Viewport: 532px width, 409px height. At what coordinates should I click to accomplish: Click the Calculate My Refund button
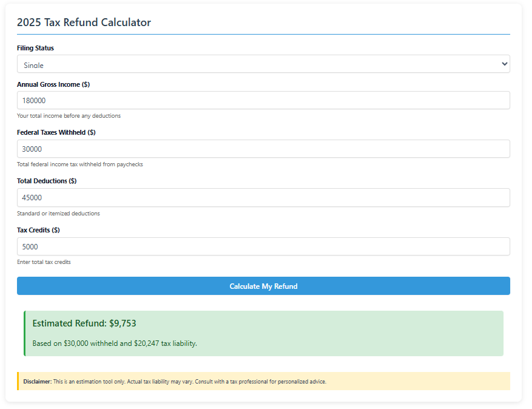tap(263, 286)
